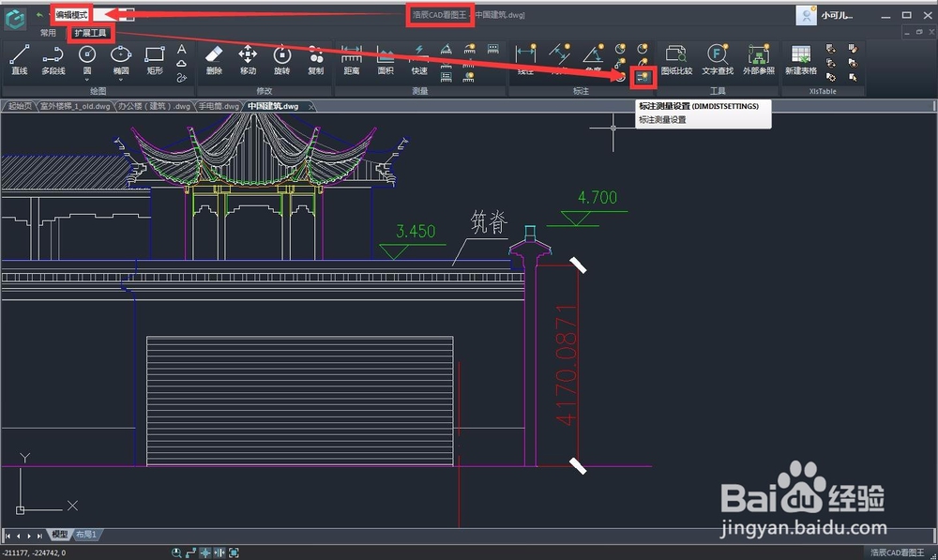This screenshot has width=938, height=560.
Task: Click the 小可儿 user account avatar
Action: [807, 16]
